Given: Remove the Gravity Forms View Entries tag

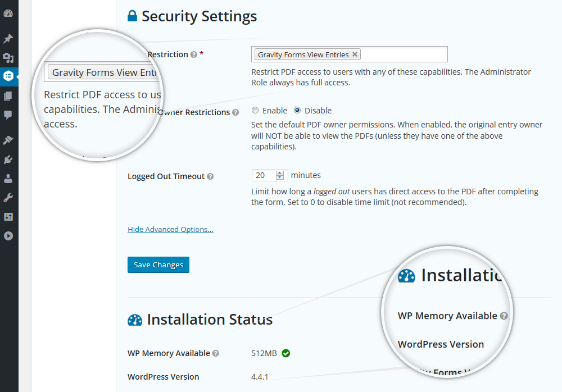Looking at the screenshot, I should pos(355,54).
